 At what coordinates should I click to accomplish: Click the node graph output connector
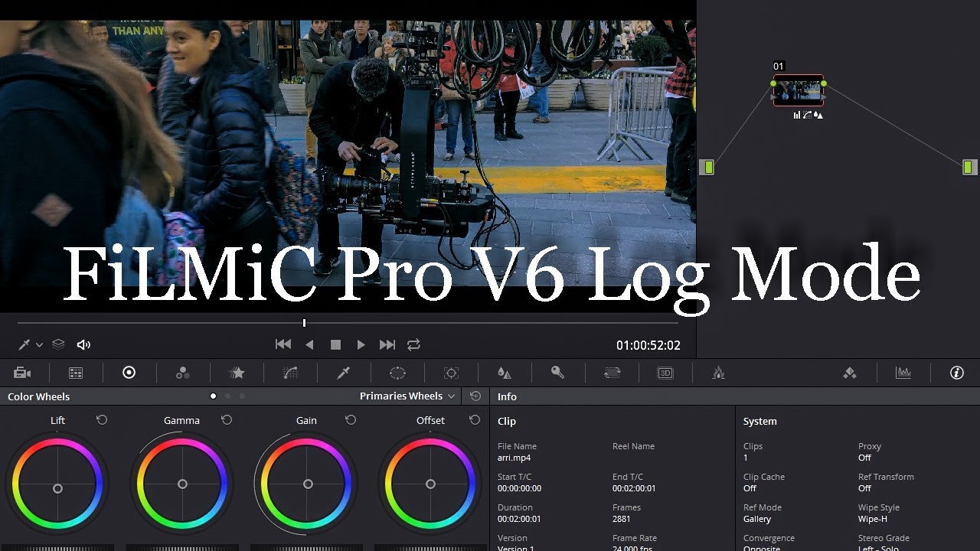point(970,167)
